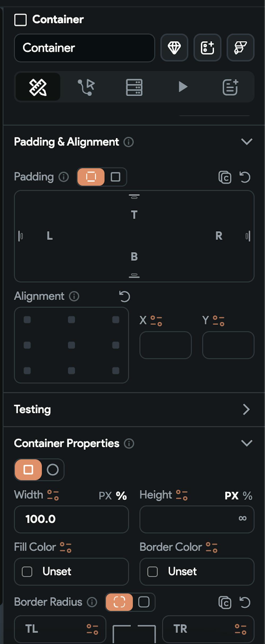Image resolution: width=265 pixels, height=644 pixels.
Task: Click the add component icon button
Action: 207,48
